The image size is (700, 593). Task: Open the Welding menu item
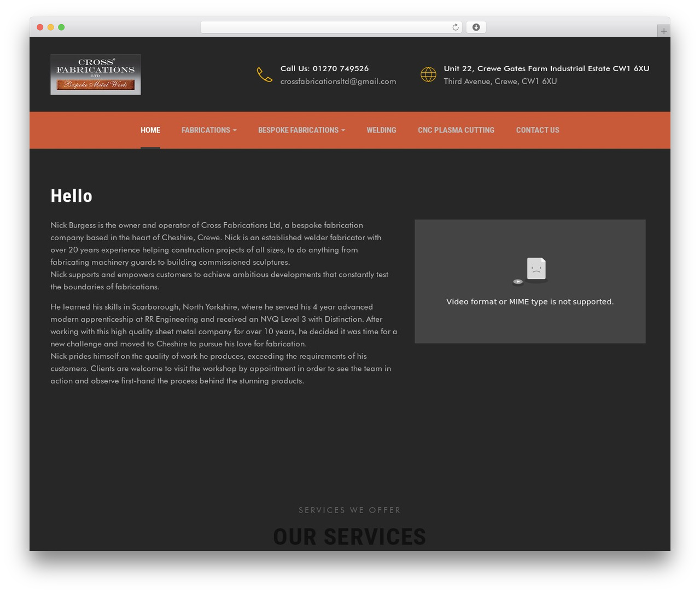(x=381, y=130)
